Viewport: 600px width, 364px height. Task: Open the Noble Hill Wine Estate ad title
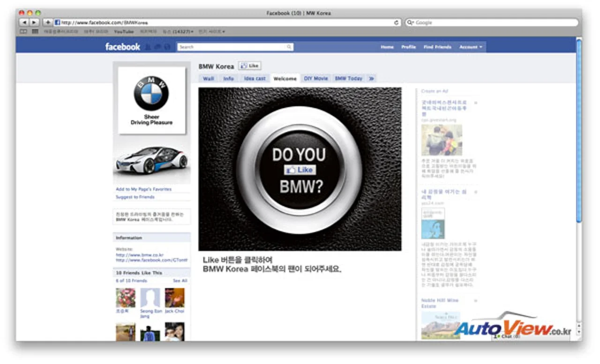click(440, 303)
